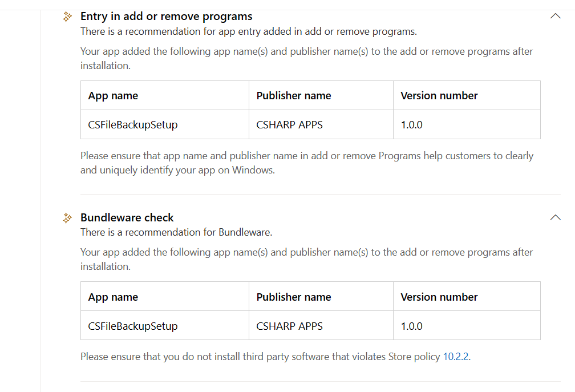Open the Store policy 10.2.2 link
This screenshot has height=392, width=575.
pyautogui.click(x=456, y=356)
